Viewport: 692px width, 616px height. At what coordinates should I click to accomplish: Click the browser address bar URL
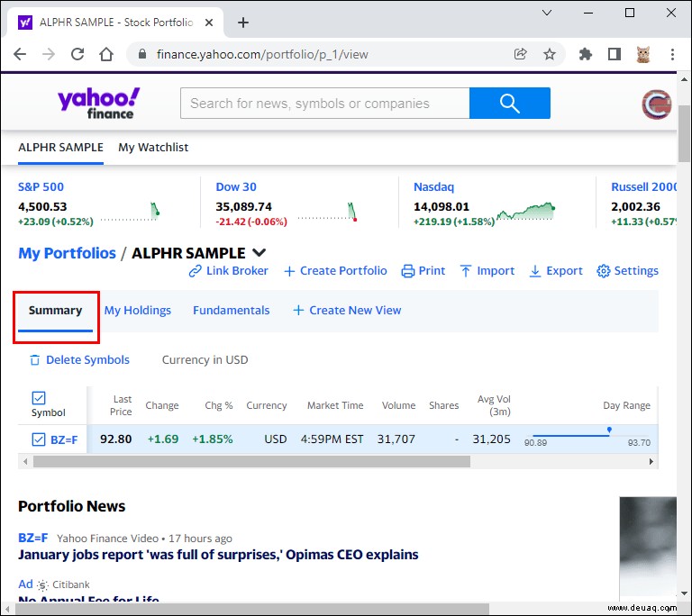(x=262, y=54)
